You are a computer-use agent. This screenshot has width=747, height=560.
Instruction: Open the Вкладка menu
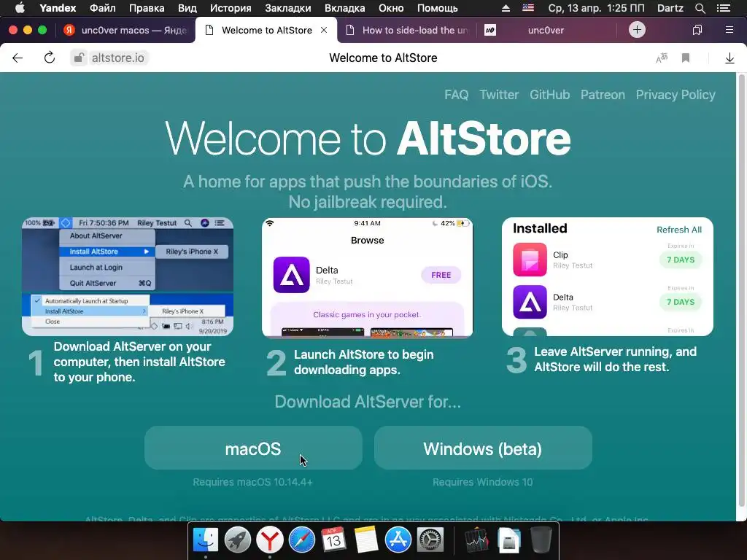(344, 8)
